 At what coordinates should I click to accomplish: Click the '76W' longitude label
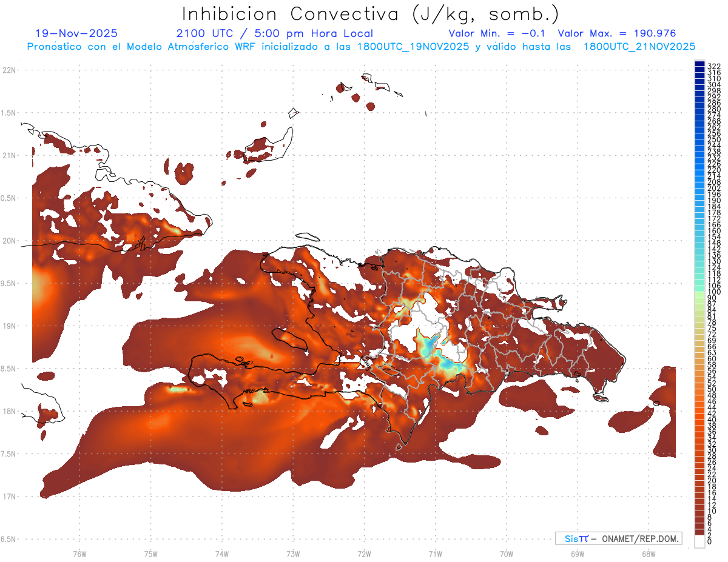79,554
